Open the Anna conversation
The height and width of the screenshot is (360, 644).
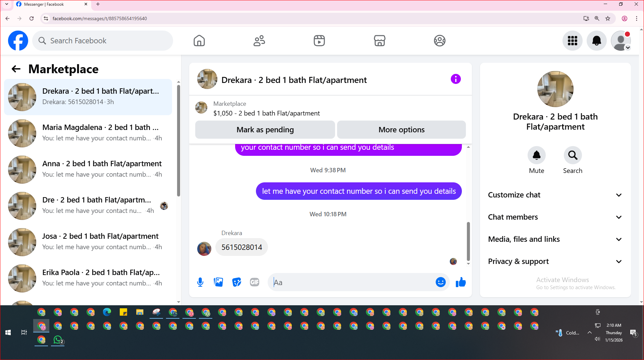click(x=88, y=170)
